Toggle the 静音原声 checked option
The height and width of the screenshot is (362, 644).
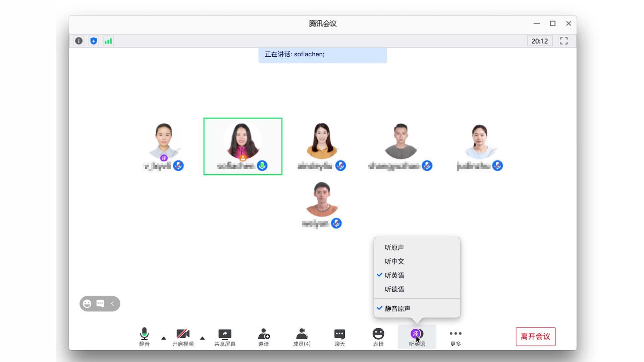point(397,308)
